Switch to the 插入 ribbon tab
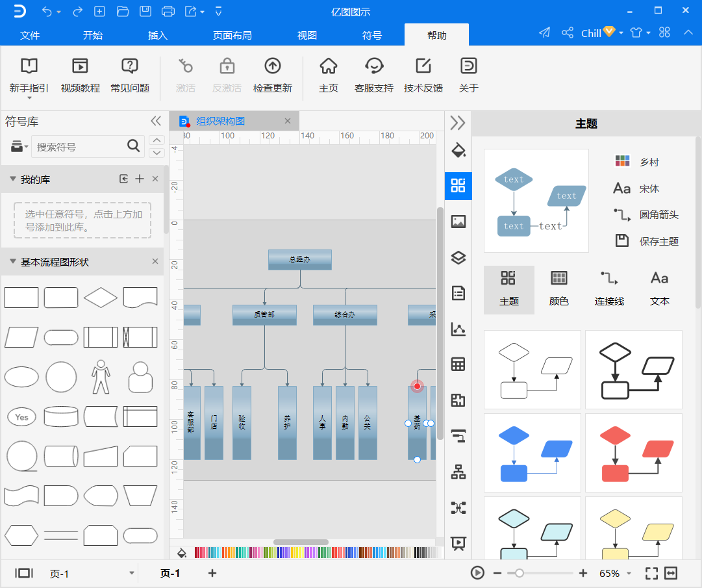The width and height of the screenshot is (702, 588). tap(158, 35)
